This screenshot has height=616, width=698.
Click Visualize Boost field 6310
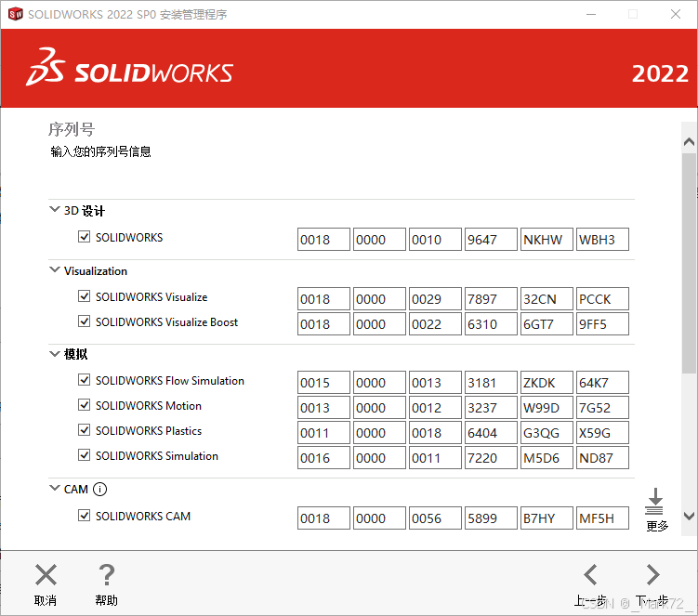tap(491, 323)
